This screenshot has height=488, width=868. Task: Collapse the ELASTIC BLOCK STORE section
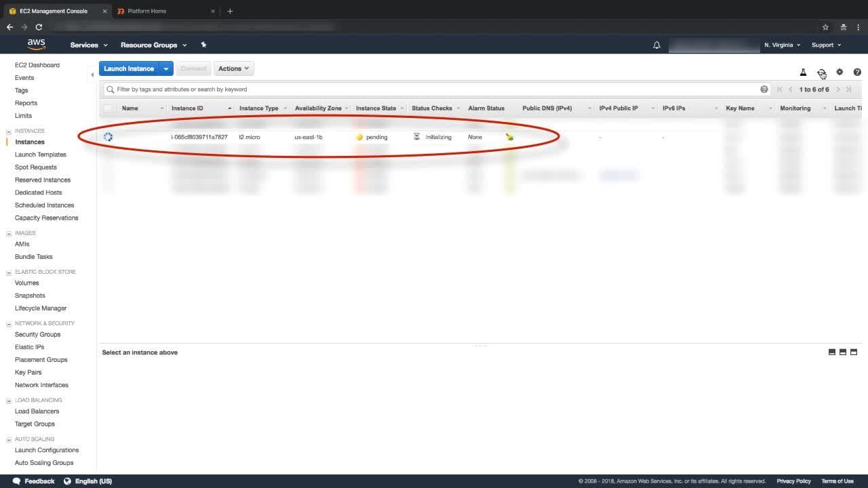pyautogui.click(x=9, y=272)
